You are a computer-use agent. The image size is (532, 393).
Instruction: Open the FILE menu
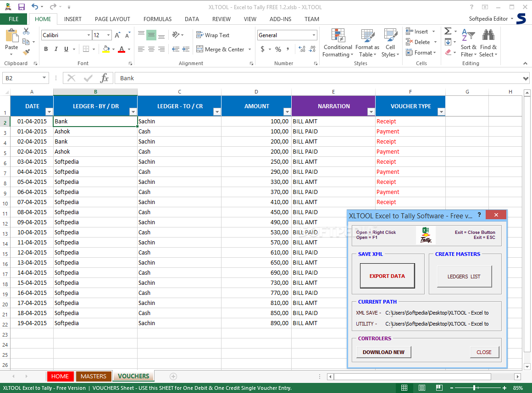point(14,19)
